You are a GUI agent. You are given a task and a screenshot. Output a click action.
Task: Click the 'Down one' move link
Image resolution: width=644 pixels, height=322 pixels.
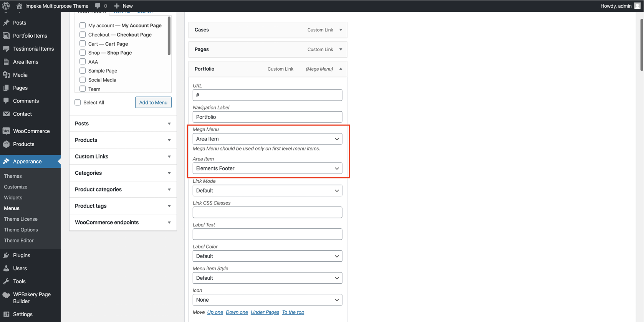(237, 312)
